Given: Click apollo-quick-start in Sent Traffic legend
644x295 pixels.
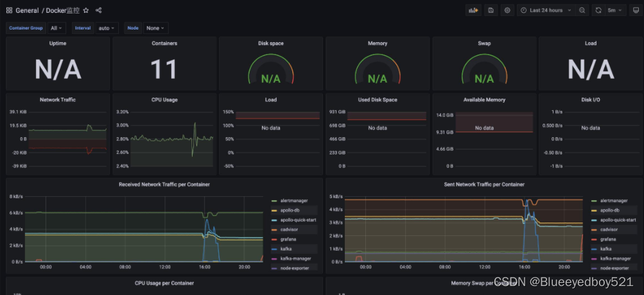Looking at the screenshot, I should click(x=618, y=220).
